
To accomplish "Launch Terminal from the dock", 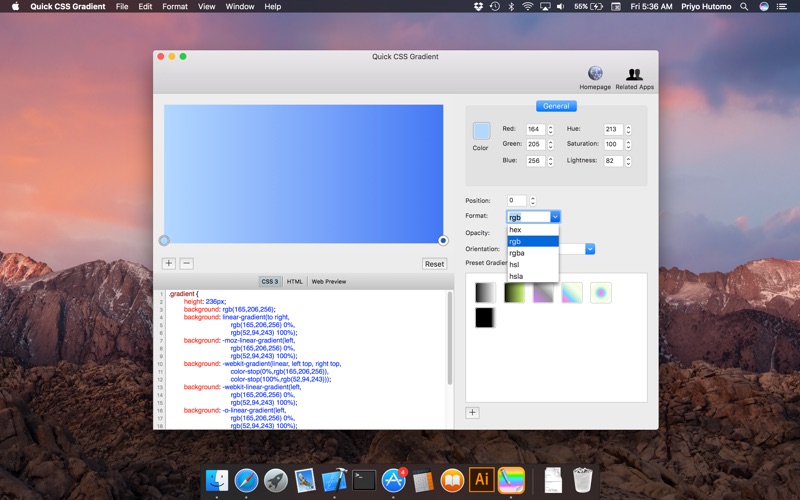I will tap(364, 480).
